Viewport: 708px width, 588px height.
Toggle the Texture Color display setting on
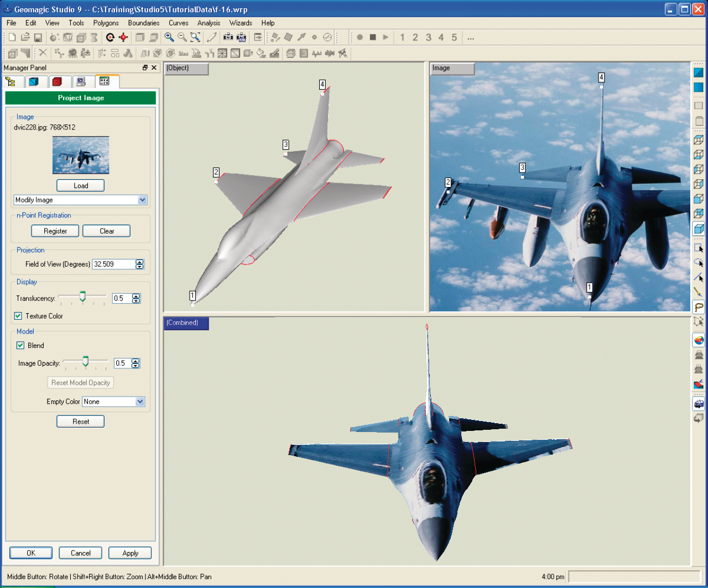(x=18, y=316)
